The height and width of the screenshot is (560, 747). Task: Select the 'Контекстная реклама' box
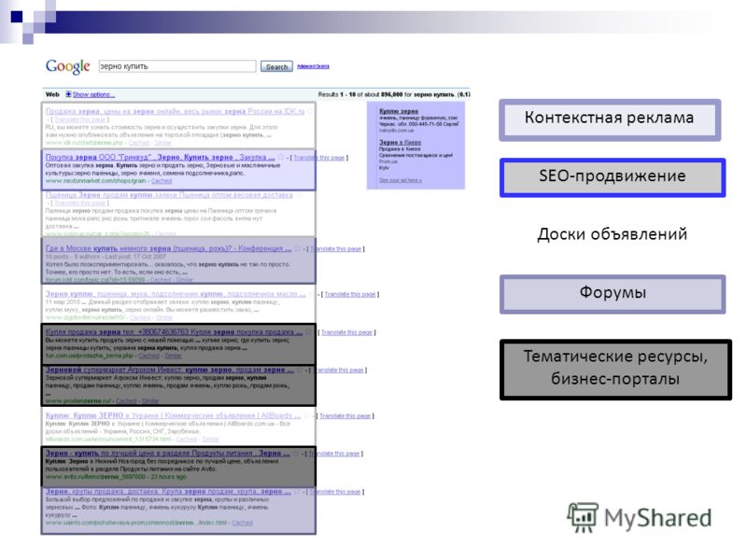click(610, 120)
